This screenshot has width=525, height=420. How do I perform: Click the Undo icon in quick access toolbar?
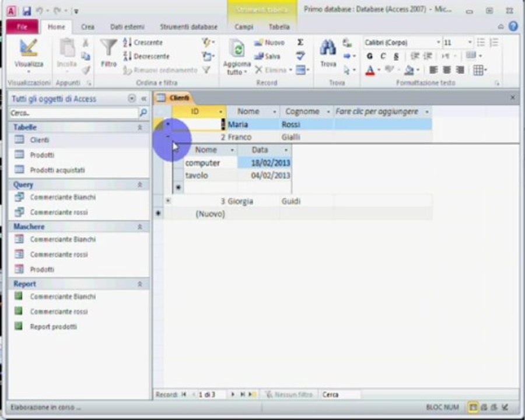(40, 11)
